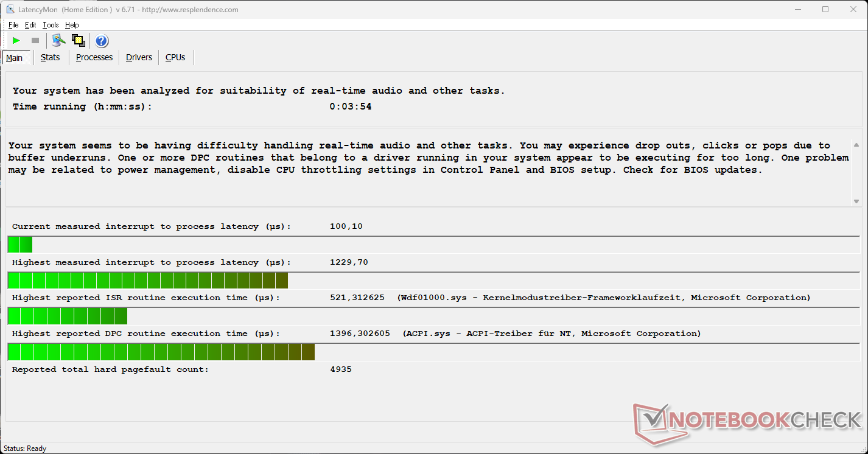Switch to the Stats tab
The height and width of the screenshot is (454, 868).
(50, 57)
